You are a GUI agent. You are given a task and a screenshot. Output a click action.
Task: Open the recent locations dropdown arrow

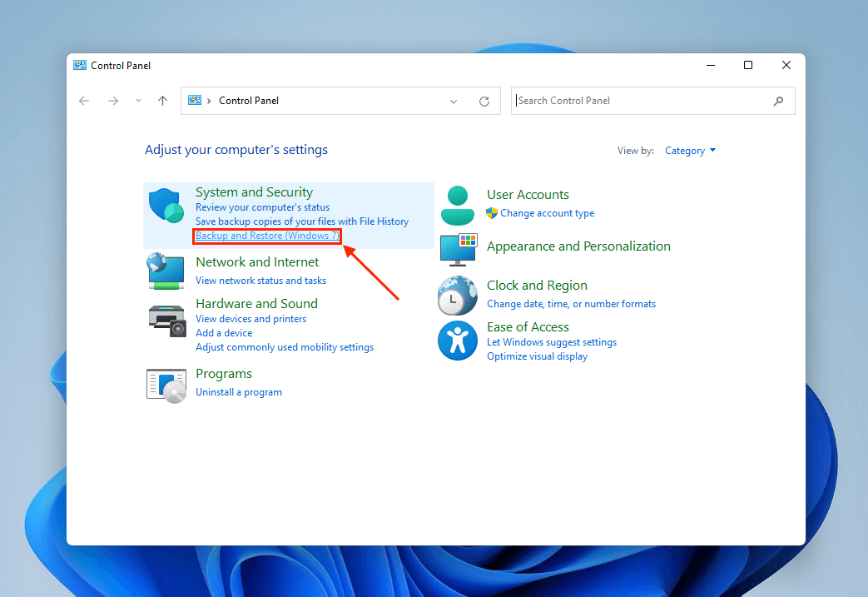[138, 101]
